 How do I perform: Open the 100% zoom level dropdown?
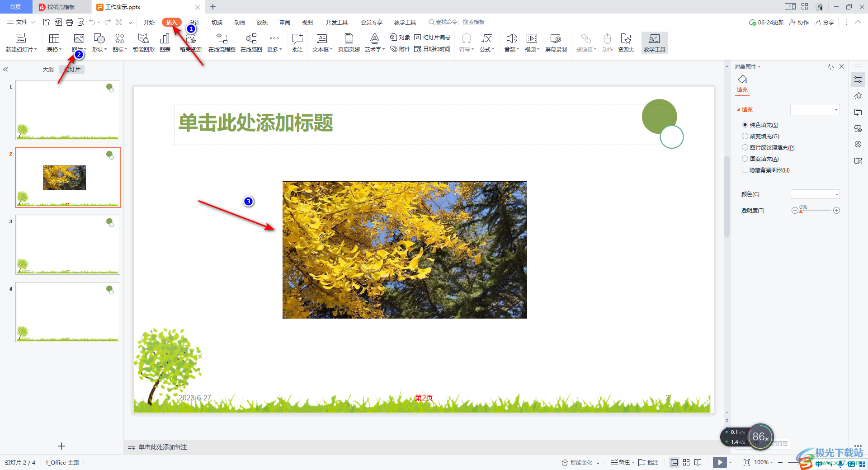[763, 462]
